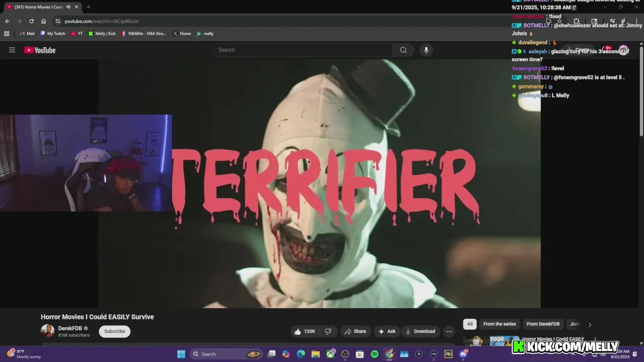Open the My Twitch bookmark
The image size is (644, 362).
(53, 34)
